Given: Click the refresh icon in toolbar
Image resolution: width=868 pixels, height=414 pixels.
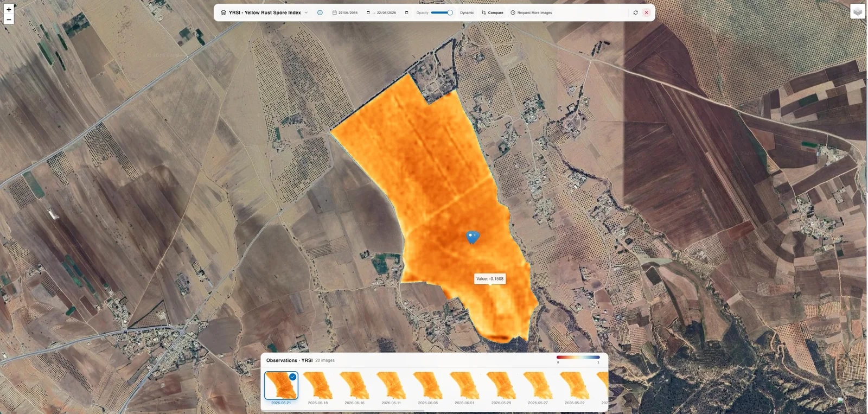Looking at the screenshot, I should [635, 12].
